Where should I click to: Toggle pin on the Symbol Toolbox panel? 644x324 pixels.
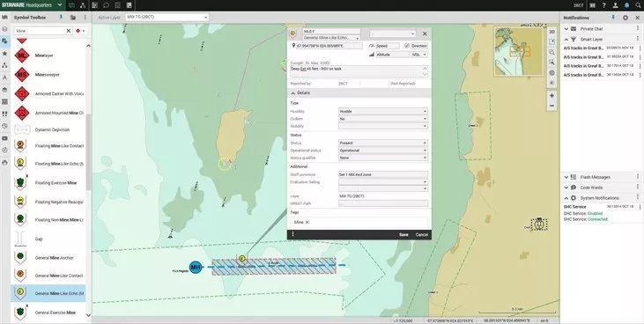click(61, 18)
